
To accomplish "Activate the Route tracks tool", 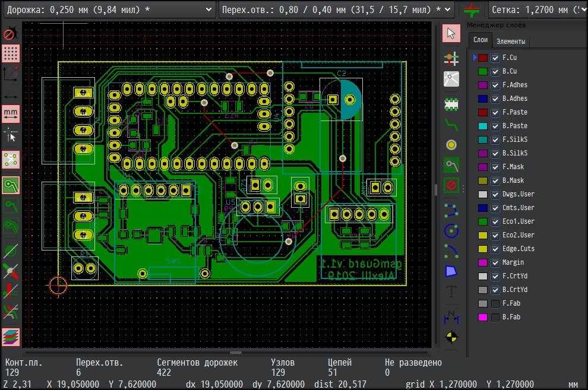I will (451, 125).
